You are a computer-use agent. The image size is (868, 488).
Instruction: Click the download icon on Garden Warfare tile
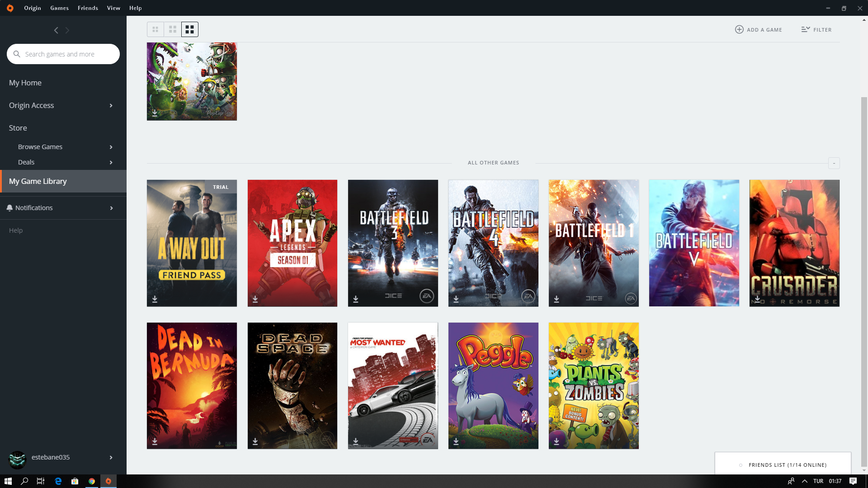(x=155, y=113)
